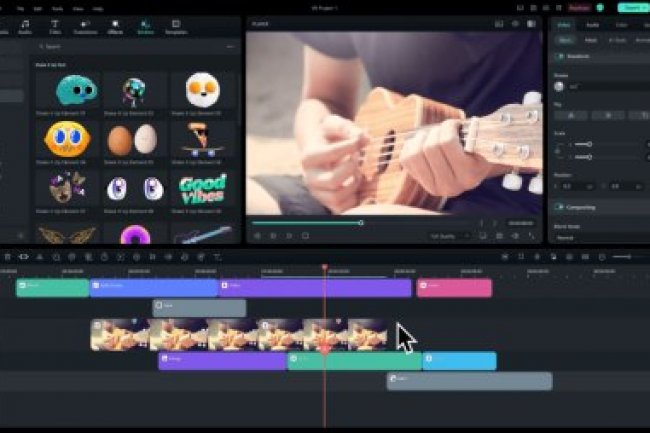The image size is (650, 433).
Task: Click the trash delete icon in timeline toolbar
Action: [7, 257]
